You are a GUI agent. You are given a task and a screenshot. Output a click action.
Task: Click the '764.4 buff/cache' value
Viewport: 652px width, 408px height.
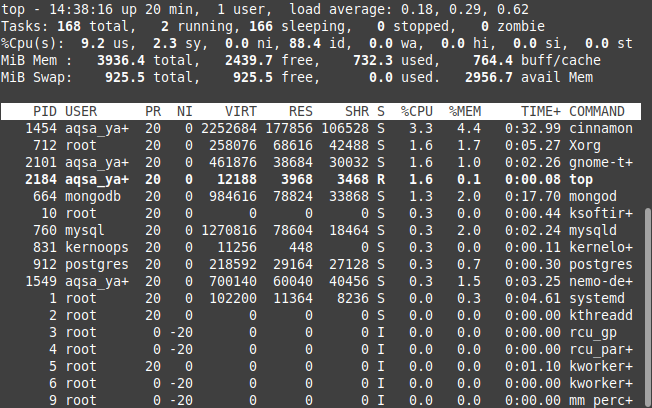(x=537, y=60)
